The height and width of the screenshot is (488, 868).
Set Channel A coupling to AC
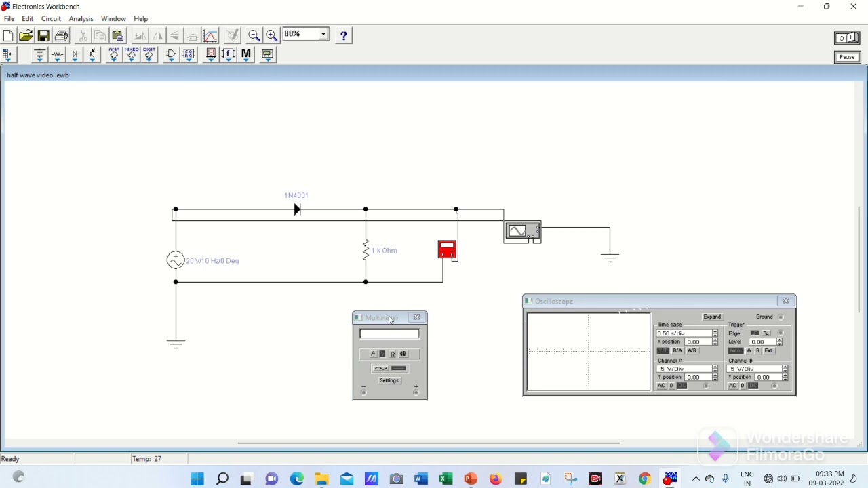pos(661,386)
